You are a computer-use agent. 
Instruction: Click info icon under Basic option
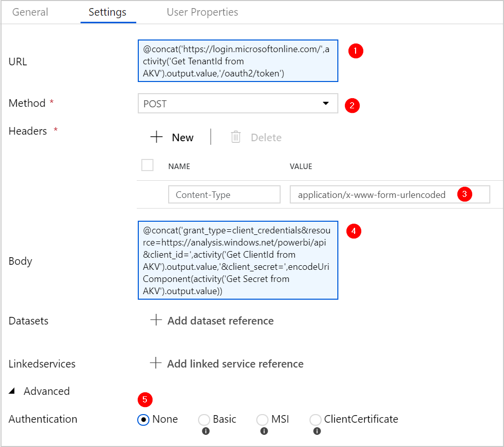206,431
